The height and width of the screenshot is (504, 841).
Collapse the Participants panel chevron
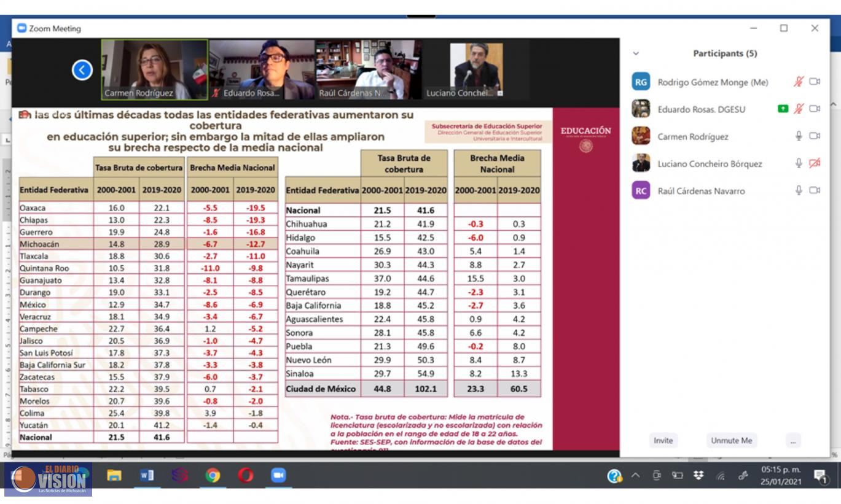[636, 54]
